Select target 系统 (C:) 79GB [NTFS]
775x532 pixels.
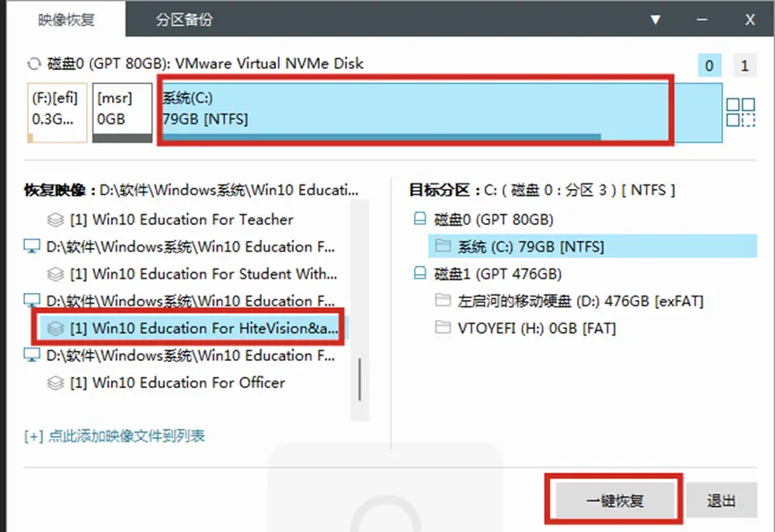click(592, 246)
